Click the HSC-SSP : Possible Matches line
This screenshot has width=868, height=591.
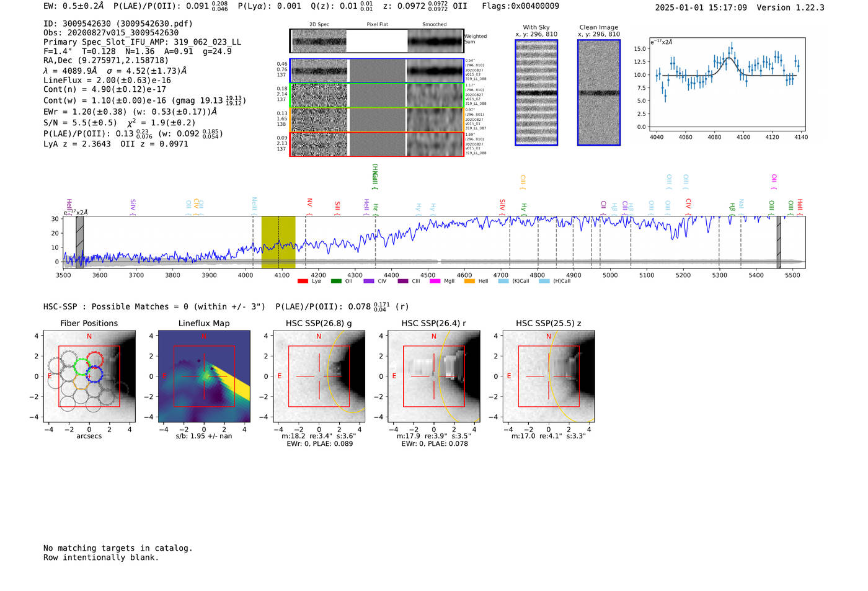point(225,307)
